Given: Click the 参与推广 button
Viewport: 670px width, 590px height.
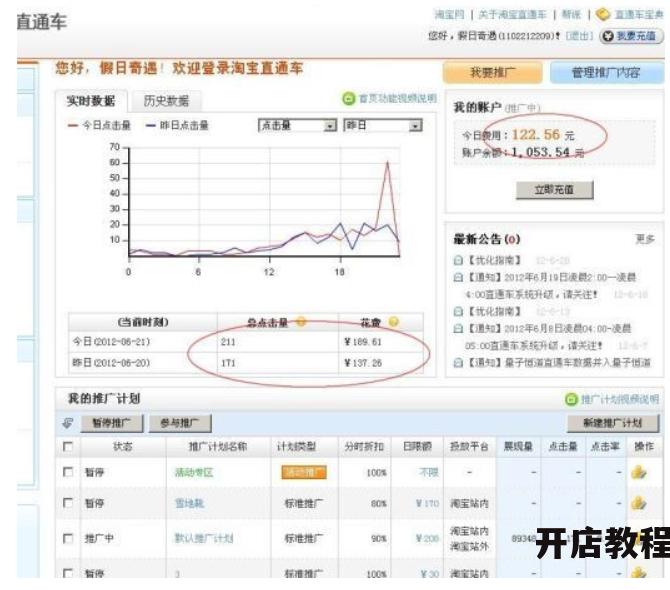Looking at the screenshot, I should pos(180,423).
